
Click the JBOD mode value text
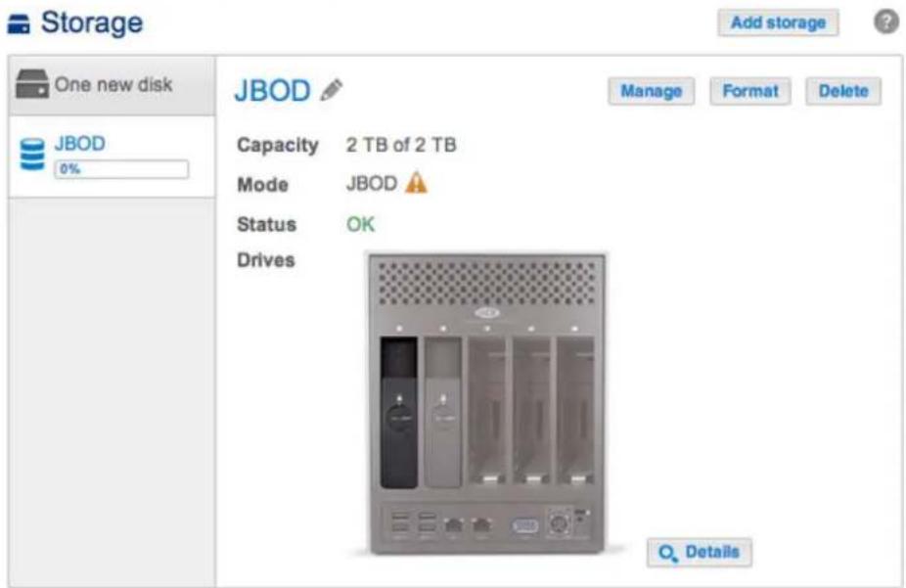(x=372, y=184)
